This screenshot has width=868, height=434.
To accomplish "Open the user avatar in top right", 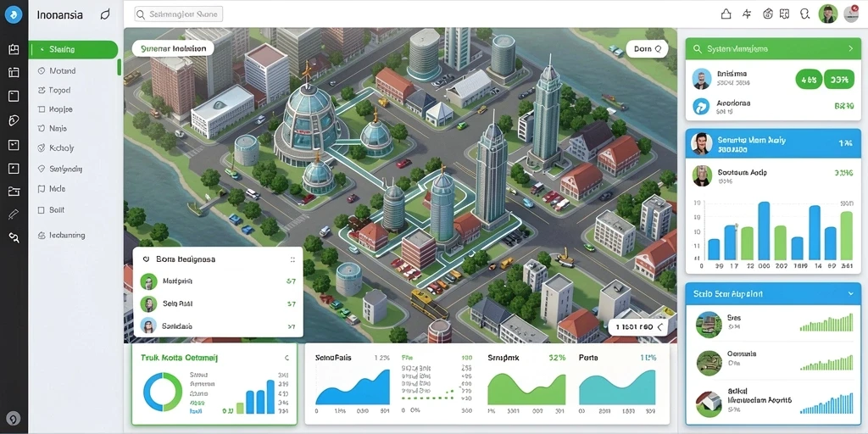I will click(x=827, y=14).
